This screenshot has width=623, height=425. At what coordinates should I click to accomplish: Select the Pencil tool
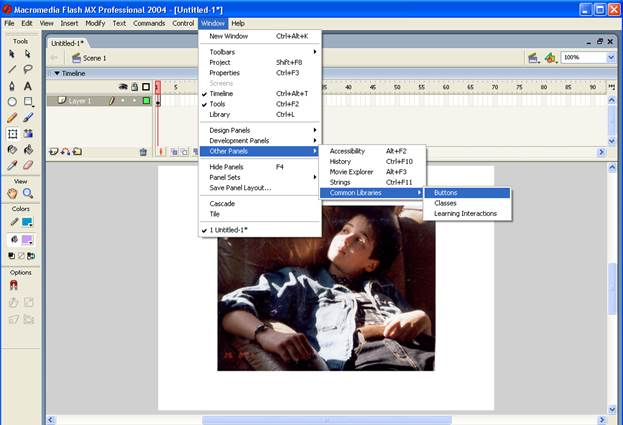pos(12,118)
